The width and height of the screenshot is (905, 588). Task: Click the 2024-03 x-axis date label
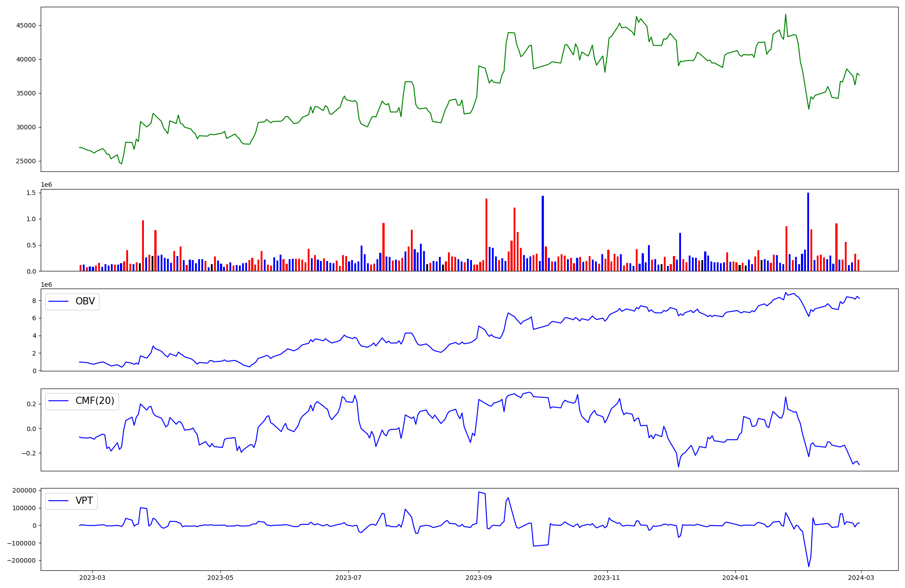point(861,578)
